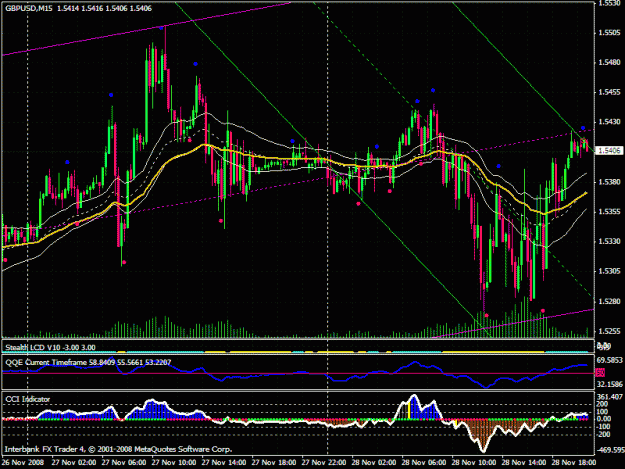Click the QQE scale value 32.1586

pos(609,385)
